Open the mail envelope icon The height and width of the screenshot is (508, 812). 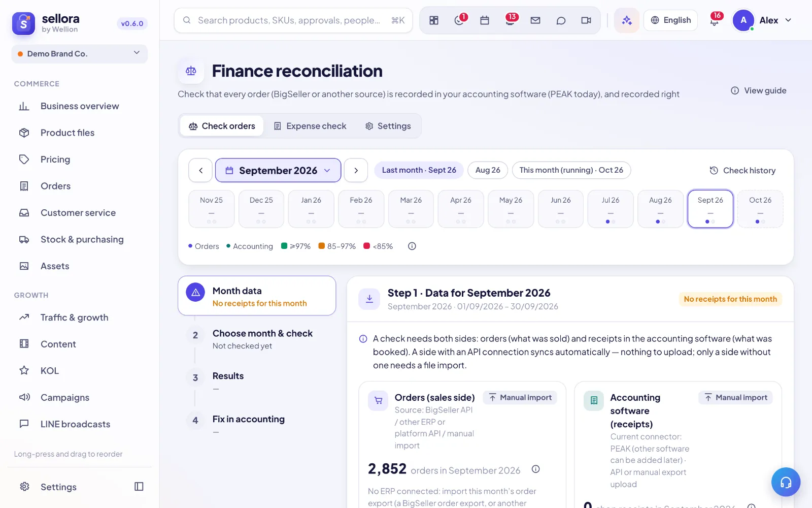[535, 20]
